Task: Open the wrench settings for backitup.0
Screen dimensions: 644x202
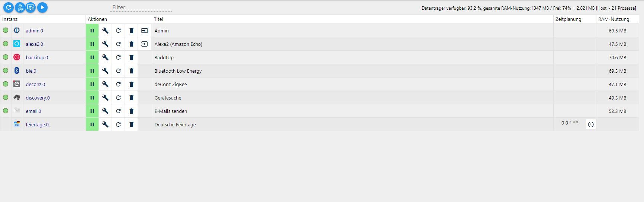Action: pos(105,57)
